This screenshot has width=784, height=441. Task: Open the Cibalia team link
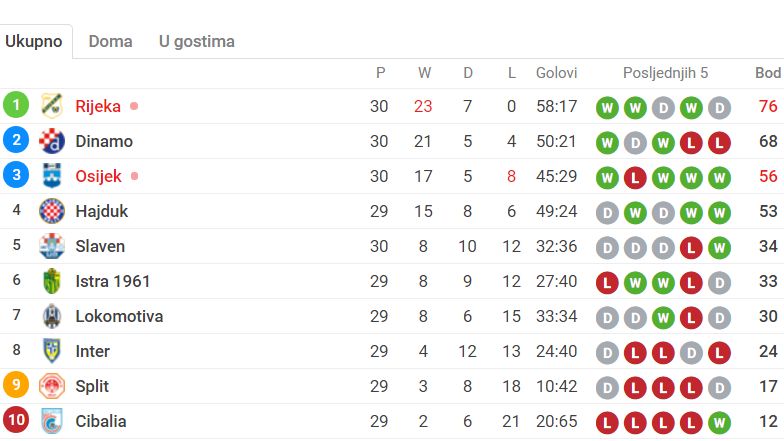pyautogui.click(x=101, y=421)
